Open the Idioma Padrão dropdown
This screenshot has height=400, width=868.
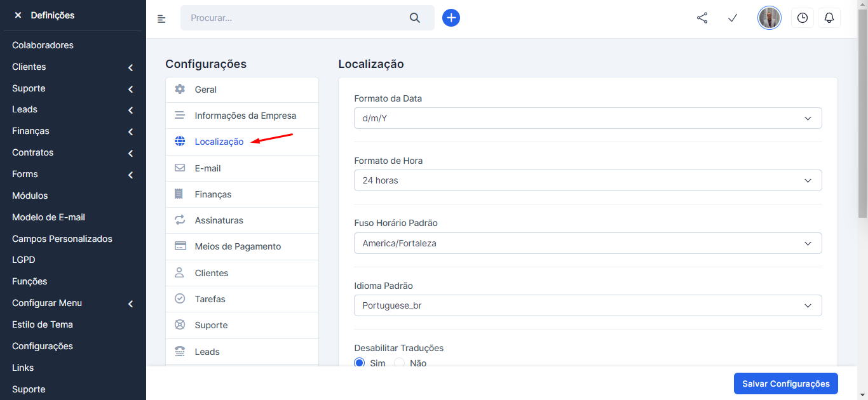588,305
